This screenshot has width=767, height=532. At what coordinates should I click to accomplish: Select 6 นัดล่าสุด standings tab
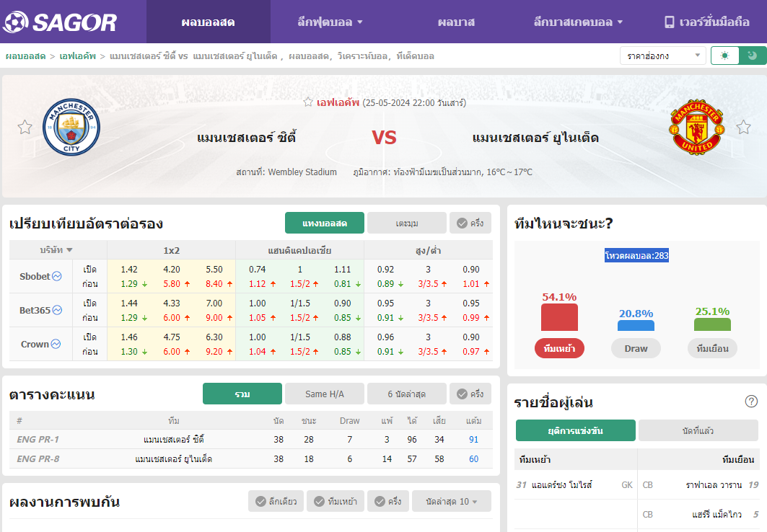click(x=407, y=394)
